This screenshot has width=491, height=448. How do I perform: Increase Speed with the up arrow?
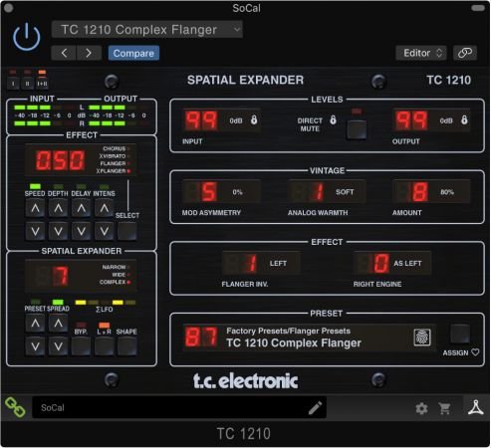click(35, 208)
